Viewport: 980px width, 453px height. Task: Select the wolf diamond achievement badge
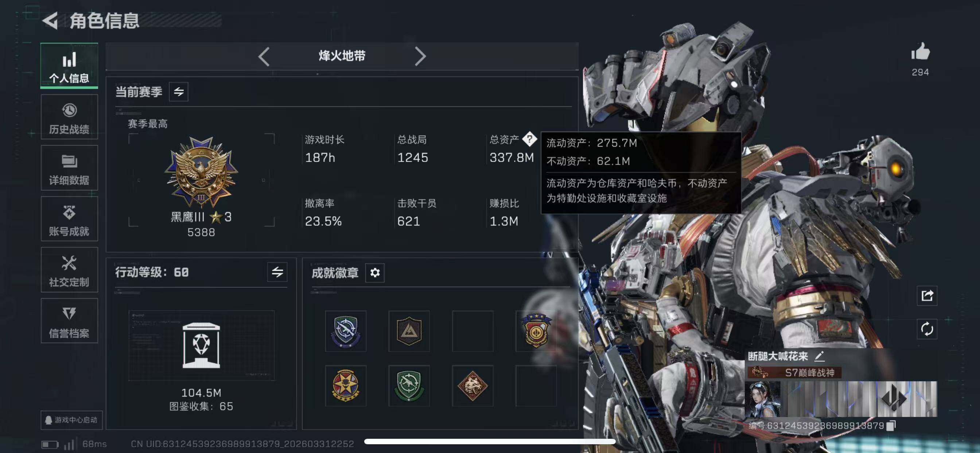pos(472,386)
